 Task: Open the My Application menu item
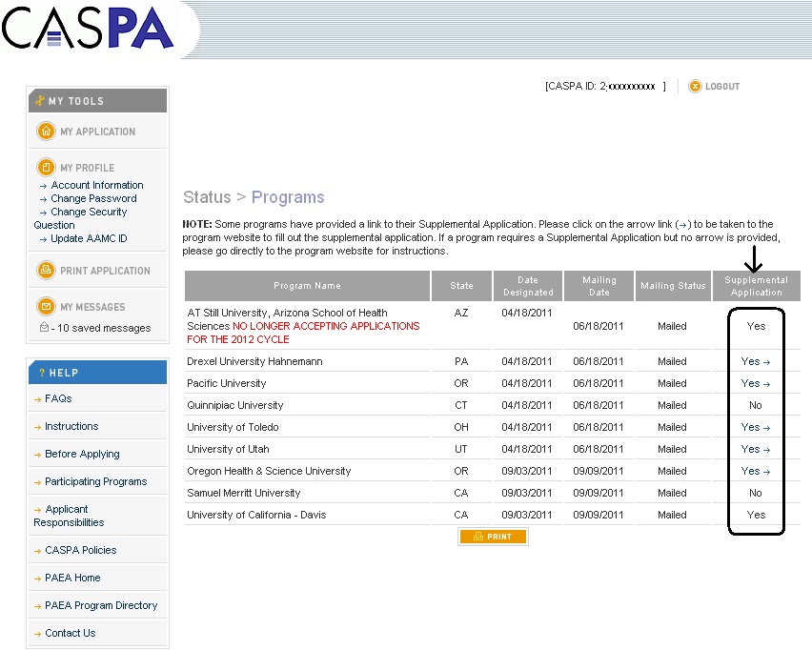point(98,132)
